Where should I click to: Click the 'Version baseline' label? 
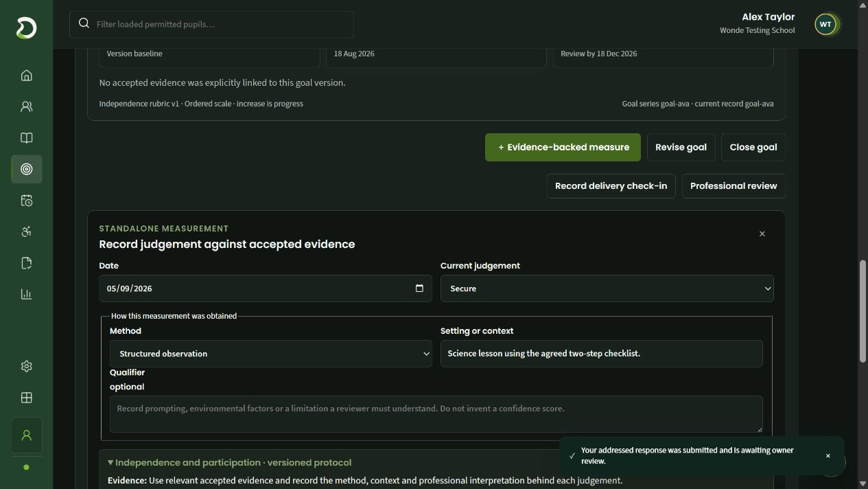134,54
